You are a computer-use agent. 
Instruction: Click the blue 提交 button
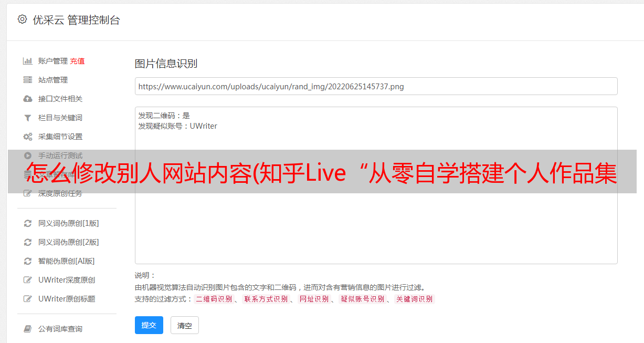(x=149, y=325)
